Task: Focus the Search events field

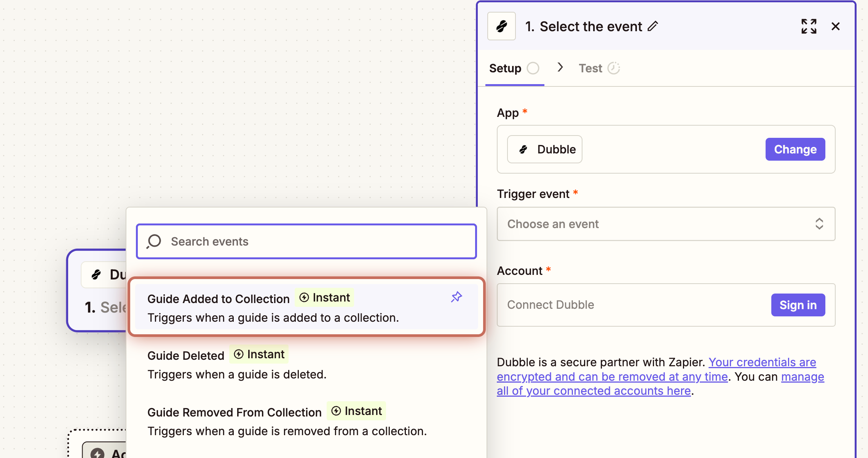Action: coord(306,241)
